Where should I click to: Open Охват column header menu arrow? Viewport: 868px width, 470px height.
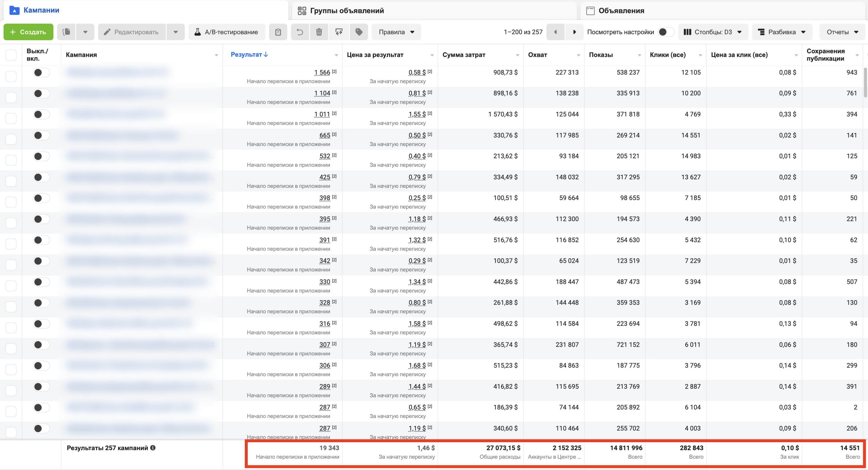point(579,55)
